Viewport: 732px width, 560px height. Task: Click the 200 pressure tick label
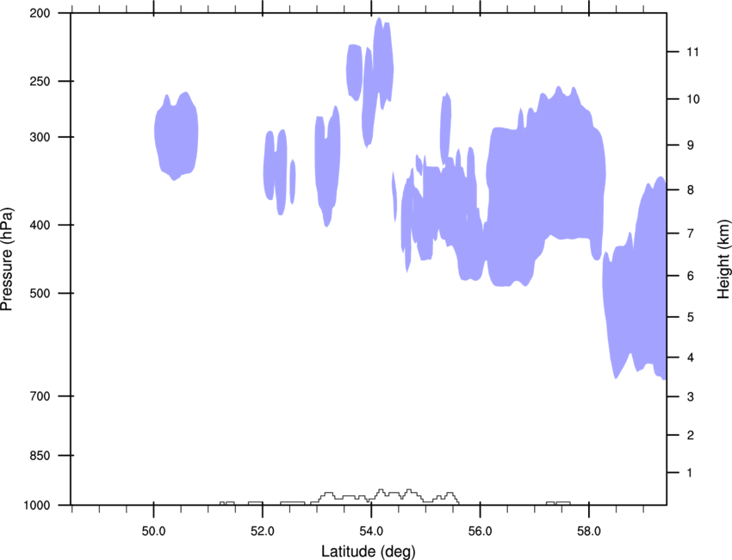[x=40, y=13]
